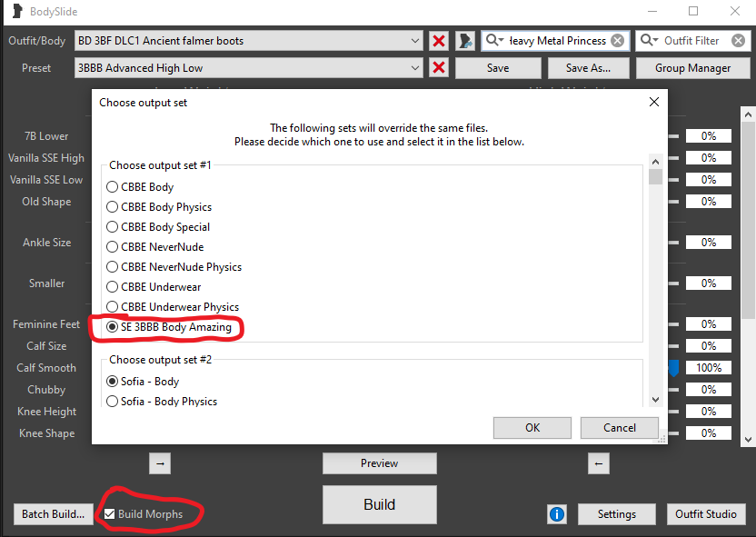756x537 pixels.
Task: Click the Old Shape slider label
Action: pyautogui.click(x=46, y=202)
